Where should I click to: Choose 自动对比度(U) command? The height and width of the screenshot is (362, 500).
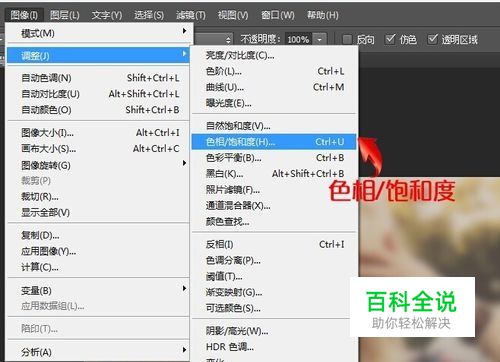98,94
